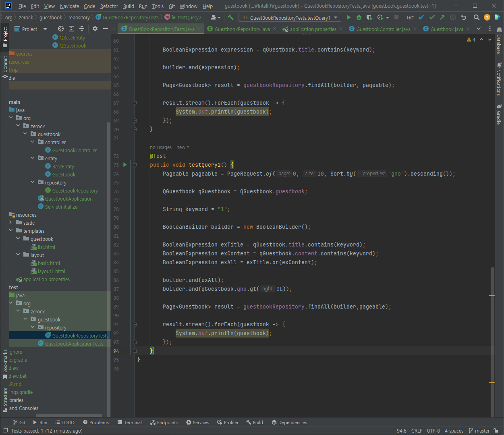Show hidden editor tabs with the chevron
Image resolution: width=504 pixels, height=435 pixels.
click(x=479, y=29)
